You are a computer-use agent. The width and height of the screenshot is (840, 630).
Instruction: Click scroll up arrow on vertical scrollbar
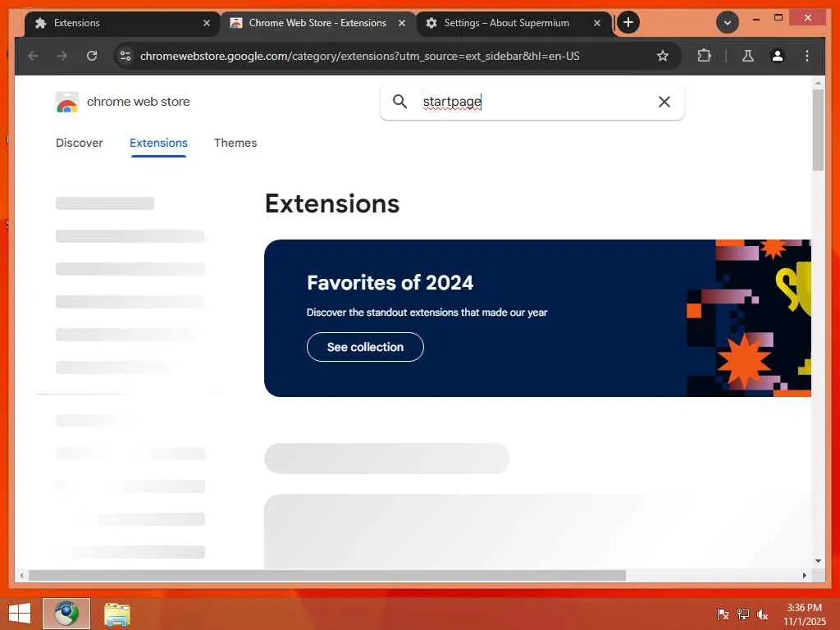(818, 83)
